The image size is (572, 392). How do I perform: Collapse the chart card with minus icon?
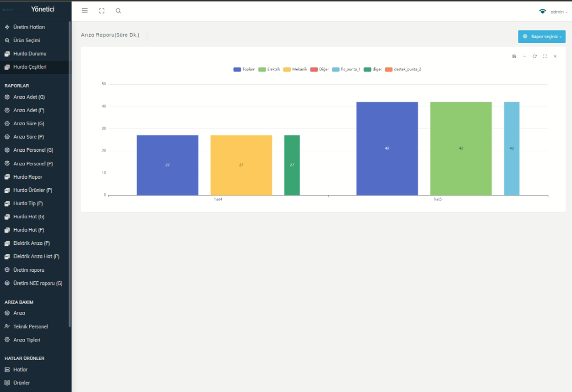point(524,57)
